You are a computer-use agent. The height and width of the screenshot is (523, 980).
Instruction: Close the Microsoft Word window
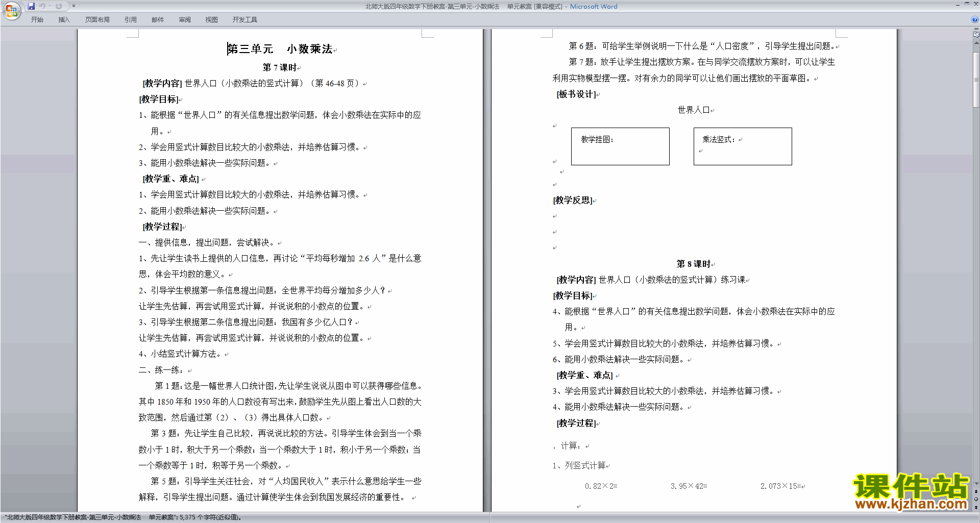click(976, 4)
